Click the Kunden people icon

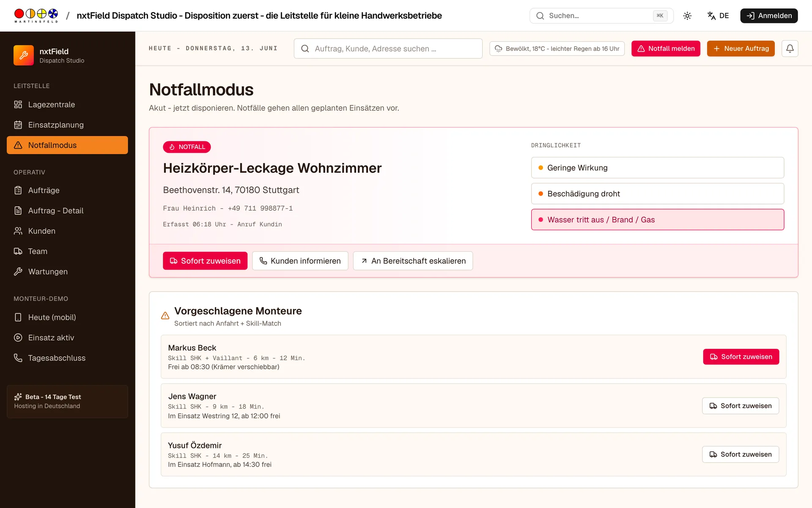pyautogui.click(x=18, y=231)
